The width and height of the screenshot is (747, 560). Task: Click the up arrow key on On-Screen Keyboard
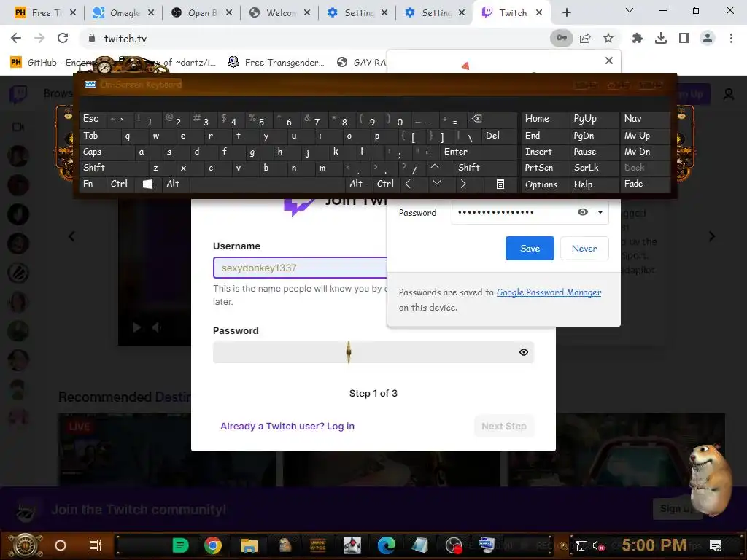[435, 167]
